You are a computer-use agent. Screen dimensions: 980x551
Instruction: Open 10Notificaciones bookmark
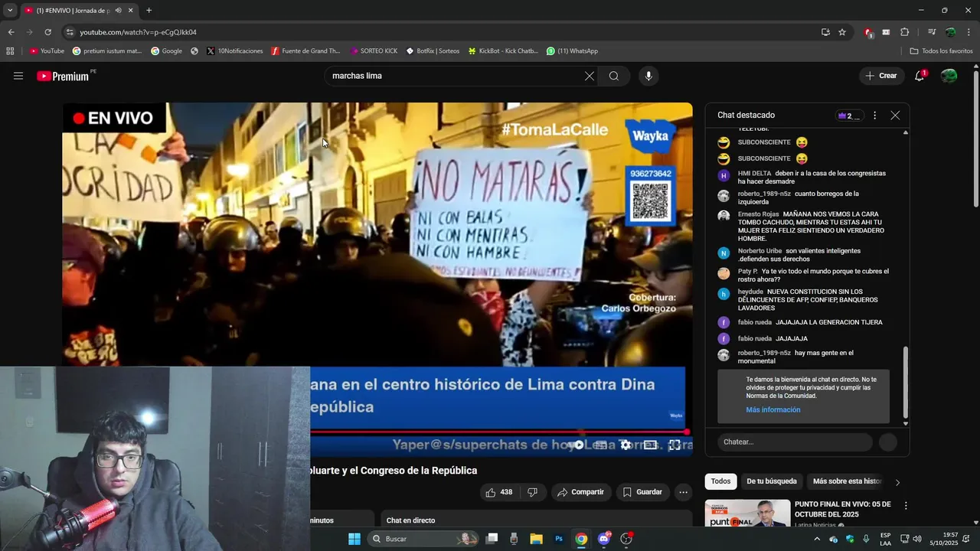[x=234, y=51]
